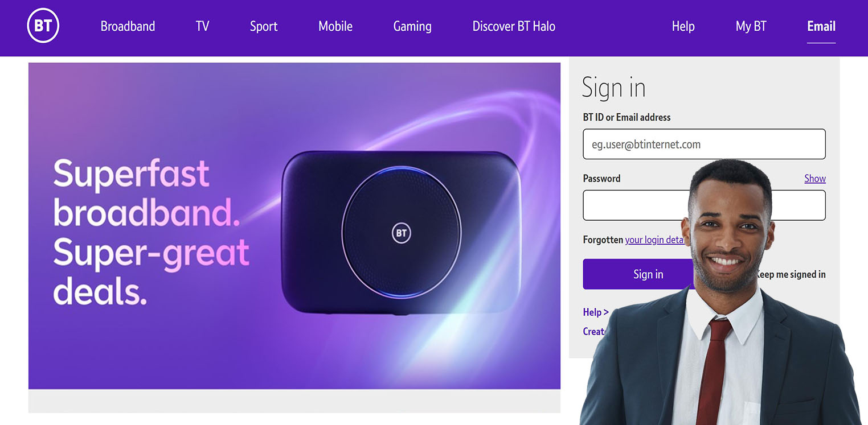Click the Create link below Help
This screenshot has height=425, width=868.
pos(593,331)
